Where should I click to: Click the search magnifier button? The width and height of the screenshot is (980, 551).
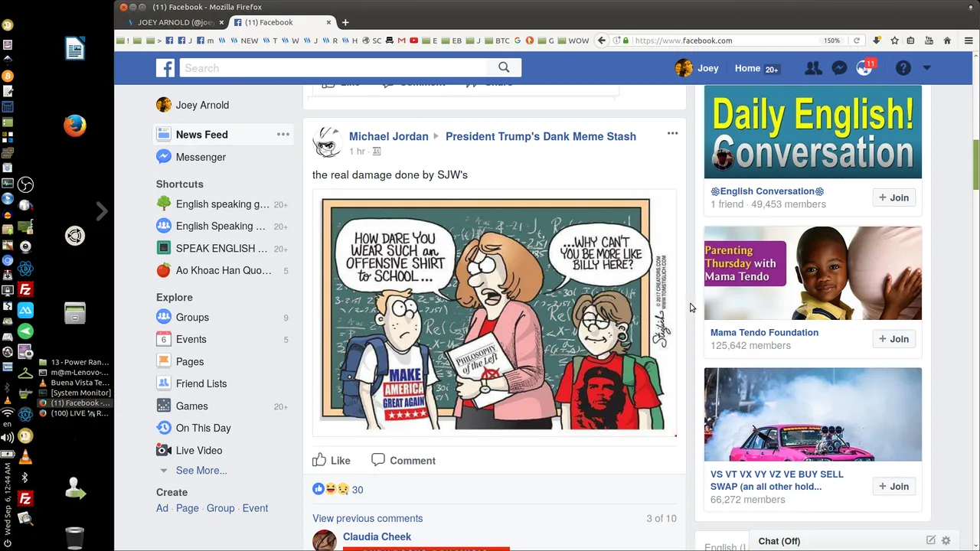click(504, 68)
